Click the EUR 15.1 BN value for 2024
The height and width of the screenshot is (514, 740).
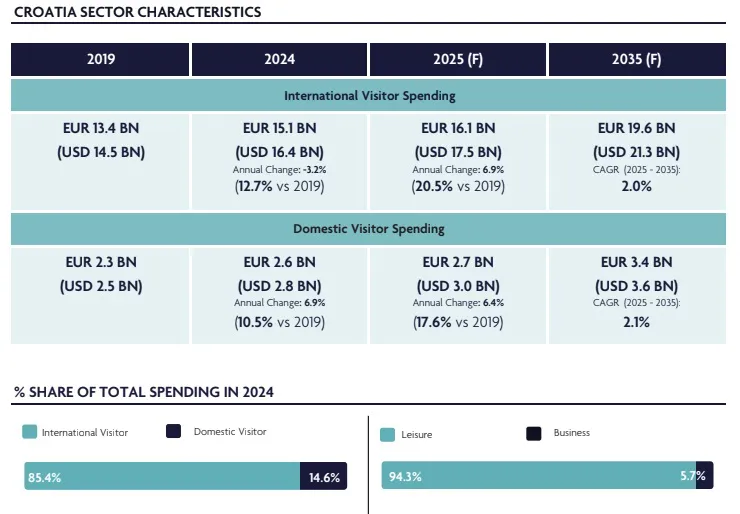tap(279, 128)
